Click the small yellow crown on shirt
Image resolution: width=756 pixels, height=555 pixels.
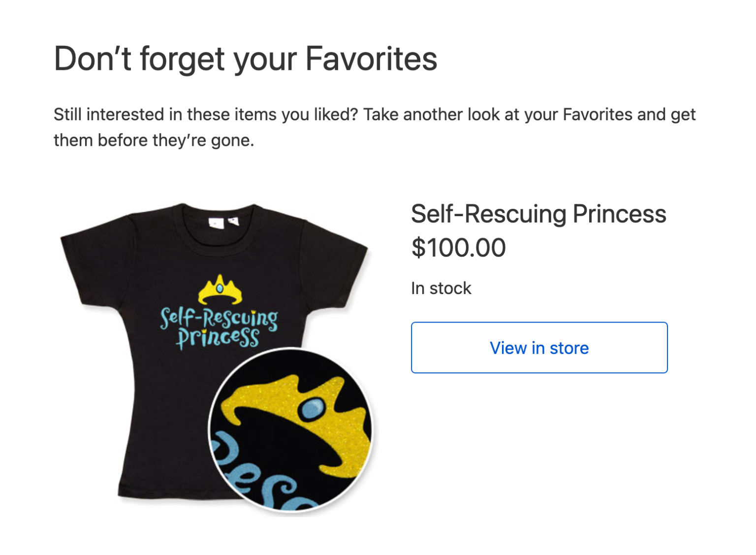pyautogui.click(x=220, y=291)
